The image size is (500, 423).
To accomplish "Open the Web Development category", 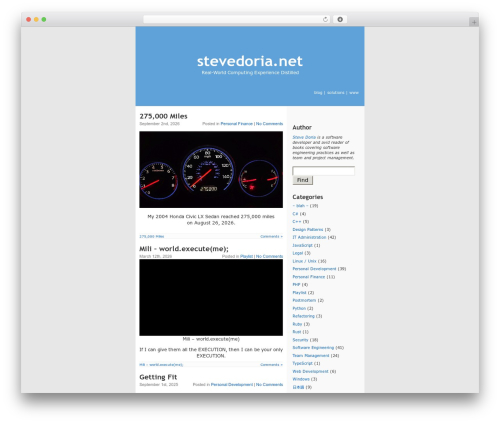I will point(310,371).
